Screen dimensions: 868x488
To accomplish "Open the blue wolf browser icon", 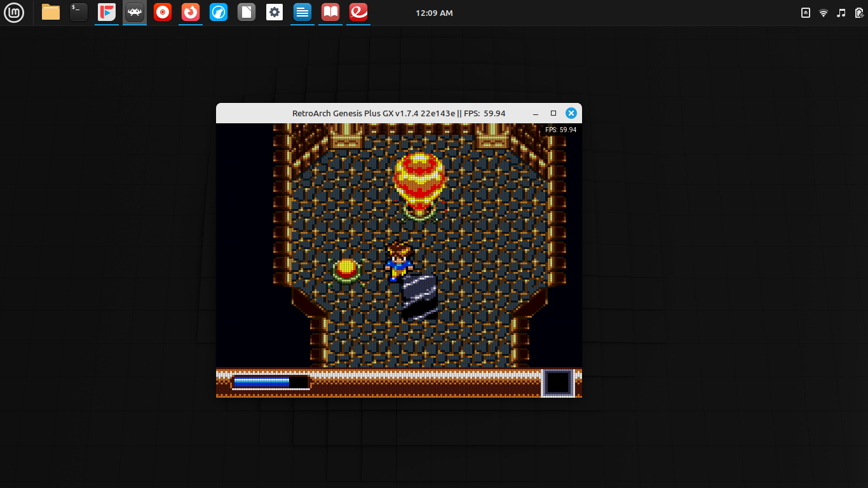I will (x=219, y=12).
